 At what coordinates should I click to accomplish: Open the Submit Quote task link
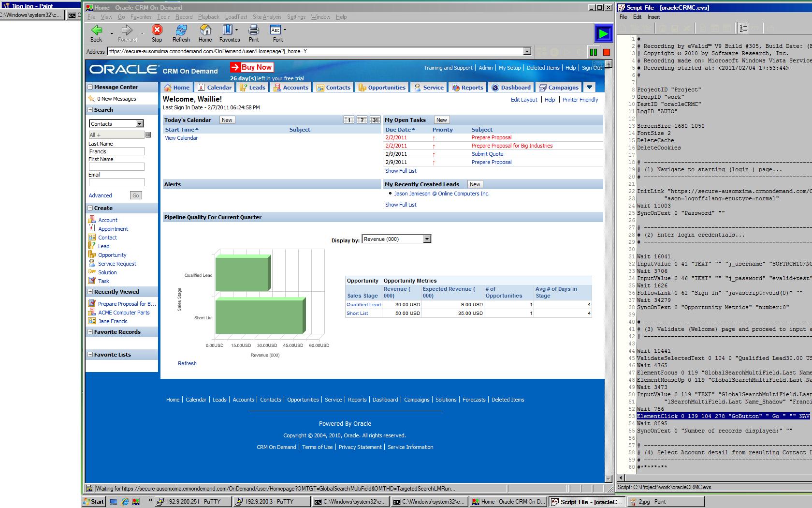click(x=487, y=154)
